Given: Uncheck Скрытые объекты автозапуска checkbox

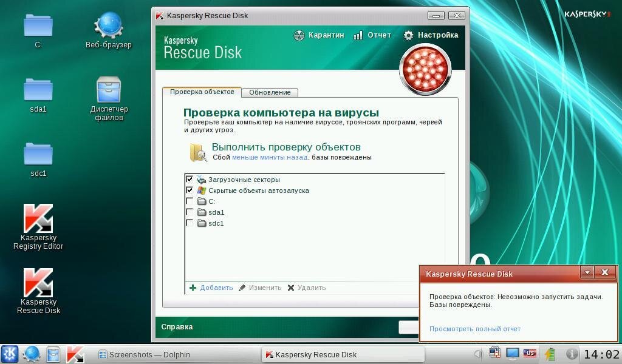Looking at the screenshot, I should point(190,190).
